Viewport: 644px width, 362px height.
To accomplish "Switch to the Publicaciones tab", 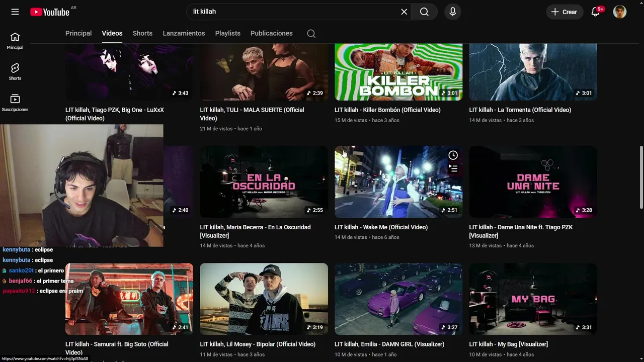I will pyautogui.click(x=272, y=33).
